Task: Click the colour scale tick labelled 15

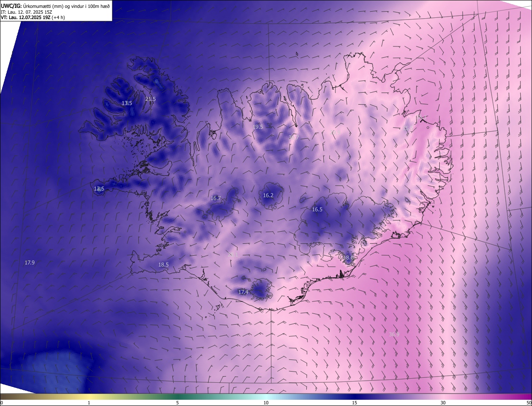Action: (x=355, y=403)
